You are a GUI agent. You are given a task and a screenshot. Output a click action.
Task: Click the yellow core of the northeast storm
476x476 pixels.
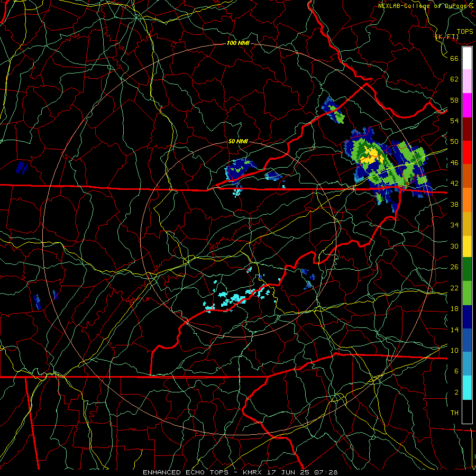click(371, 155)
